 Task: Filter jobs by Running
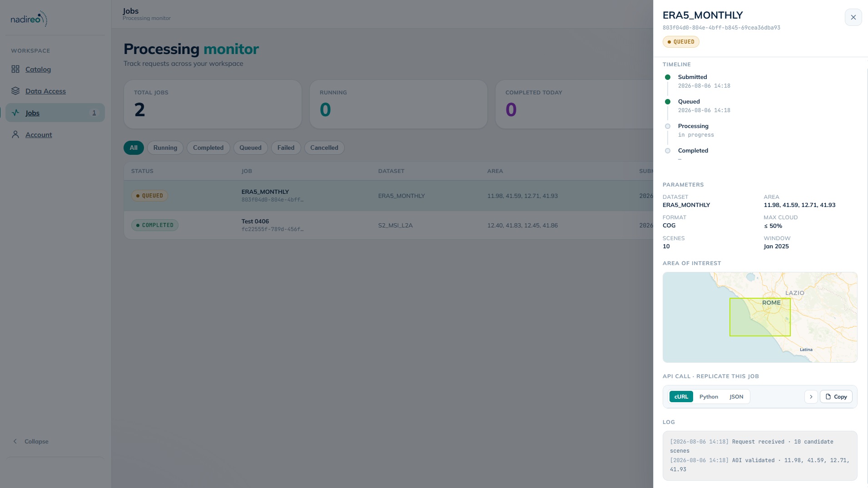[x=165, y=148]
